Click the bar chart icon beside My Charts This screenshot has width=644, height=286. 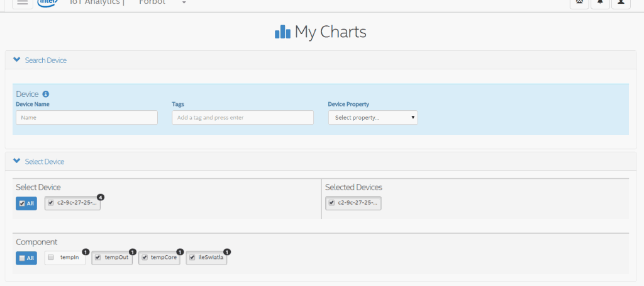282,31
